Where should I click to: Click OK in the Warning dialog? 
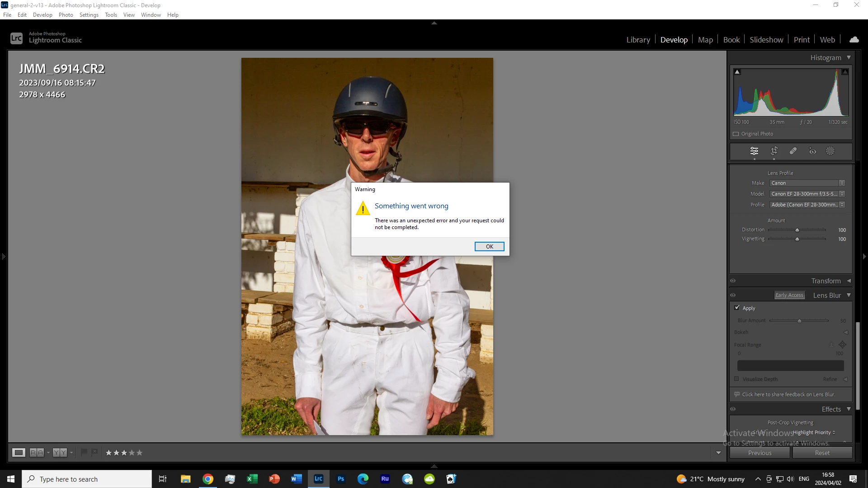coord(489,246)
